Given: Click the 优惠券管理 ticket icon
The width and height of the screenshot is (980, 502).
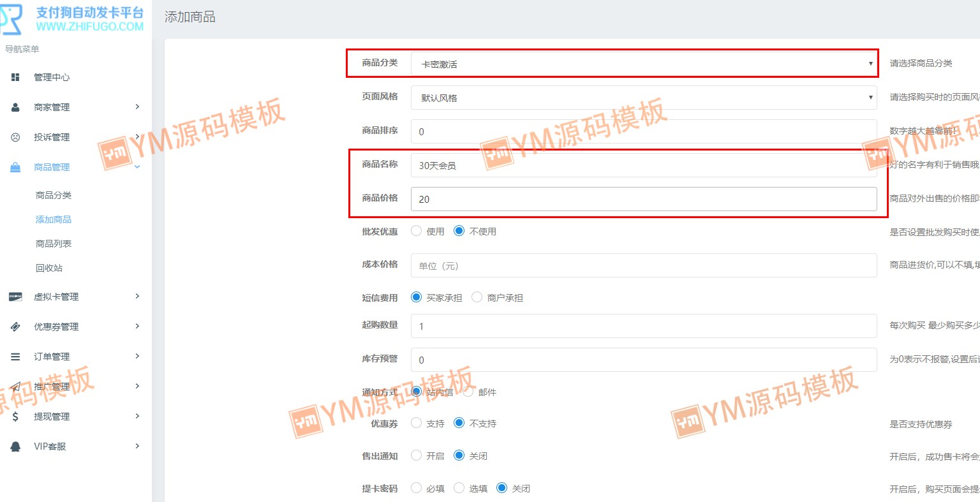Looking at the screenshot, I should coord(15,327).
